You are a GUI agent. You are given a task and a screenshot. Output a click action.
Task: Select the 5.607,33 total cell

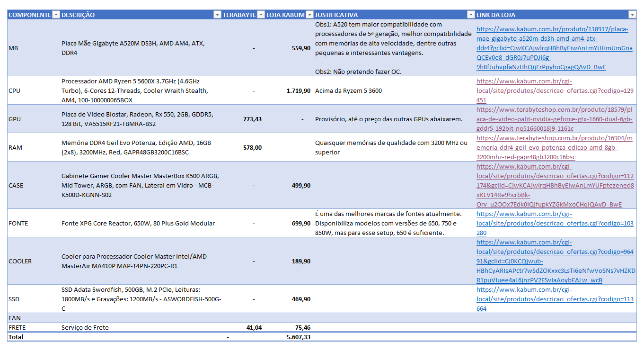(x=289, y=337)
